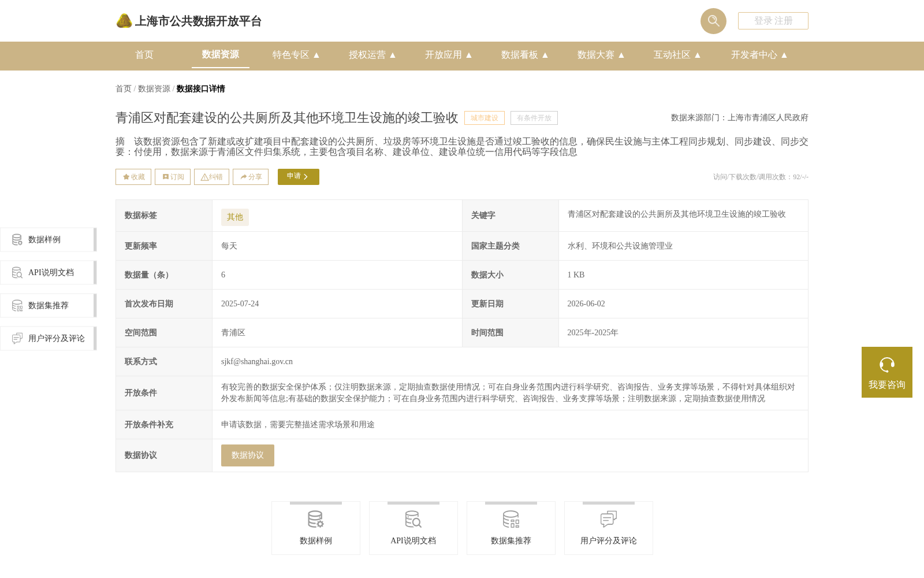Click left sidebar 用户评分及评论 icon

pyautogui.click(x=17, y=339)
